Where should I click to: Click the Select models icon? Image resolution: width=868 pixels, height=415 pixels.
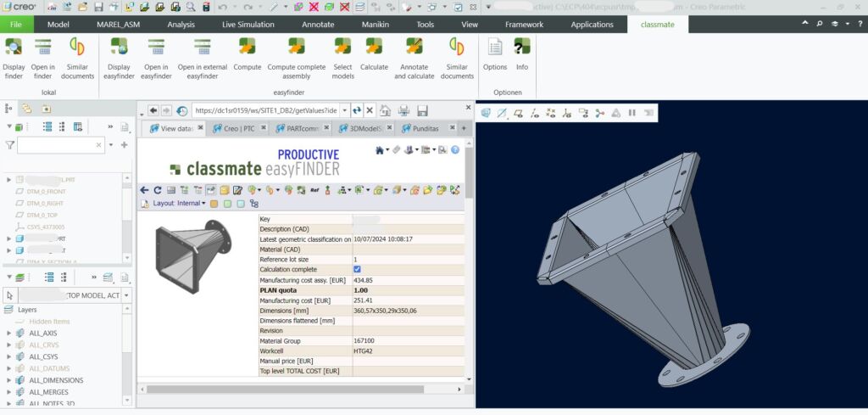click(342, 46)
